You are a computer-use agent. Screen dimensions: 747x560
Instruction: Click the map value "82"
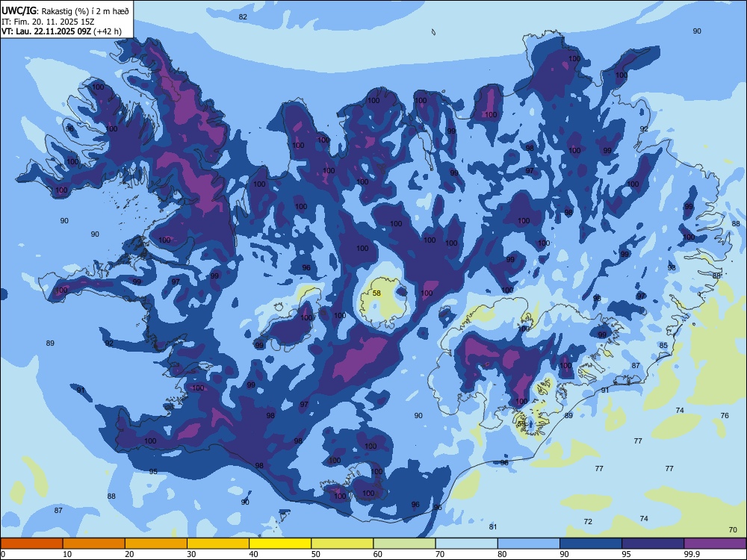click(243, 16)
